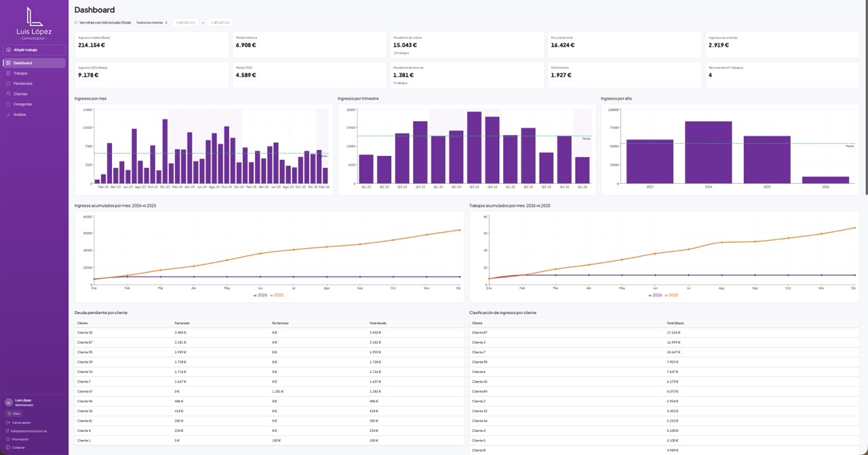Open the start date picker field
868x455 pixels.
(x=185, y=22)
